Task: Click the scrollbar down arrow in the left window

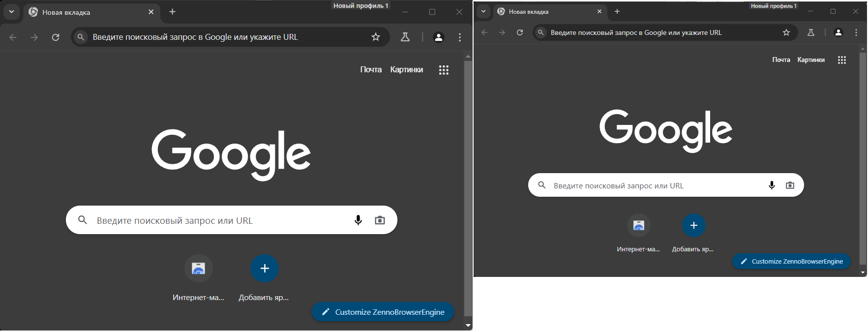Action: (x=468, y=326)
